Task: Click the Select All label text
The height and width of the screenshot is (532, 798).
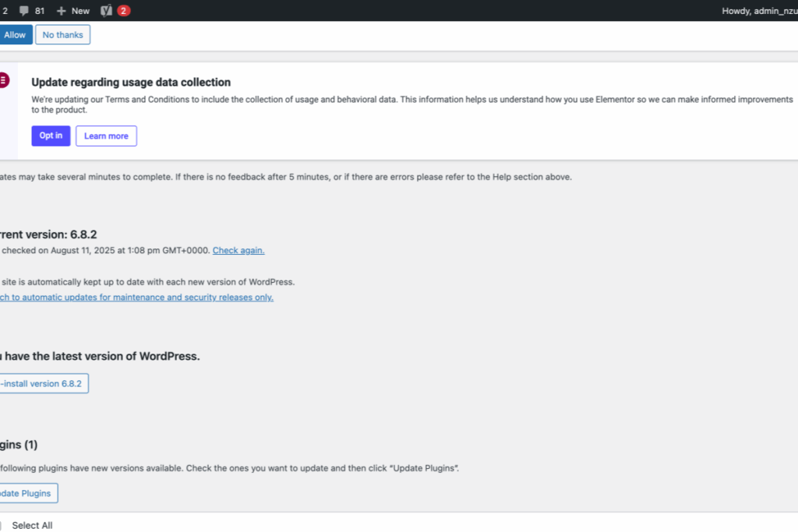Action: [x=32, y=526]
